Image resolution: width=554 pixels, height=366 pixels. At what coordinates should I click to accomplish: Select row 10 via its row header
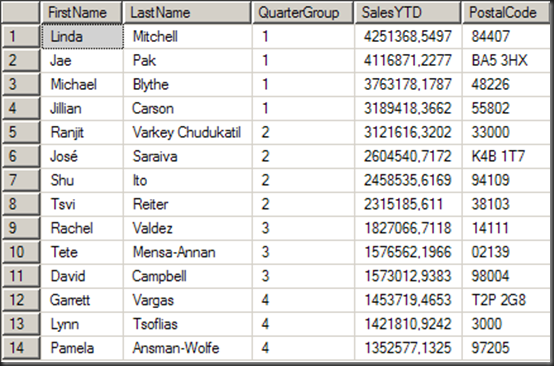click(21, 252)
